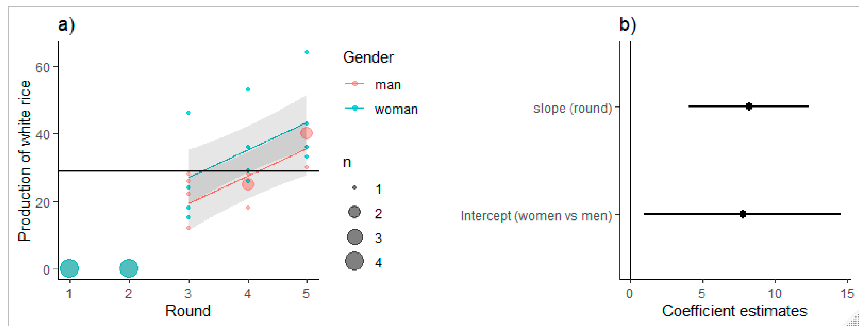Click the "Production of white rice" axis title

24,161
